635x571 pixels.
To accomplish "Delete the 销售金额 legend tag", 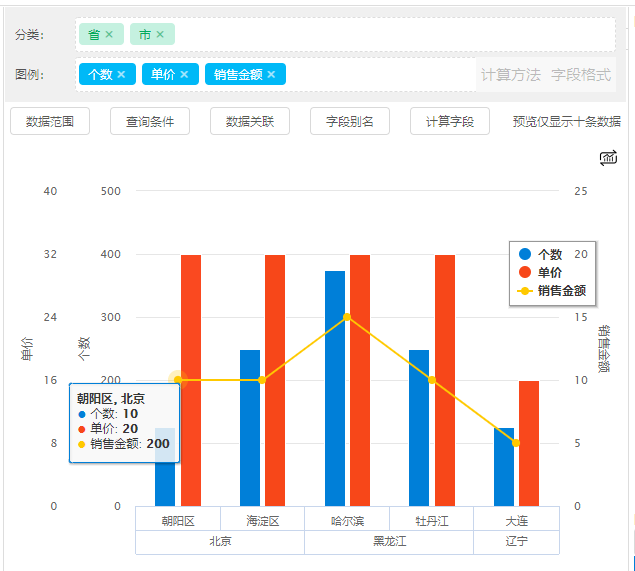I will pyautogui.click(x=271, y=75).
